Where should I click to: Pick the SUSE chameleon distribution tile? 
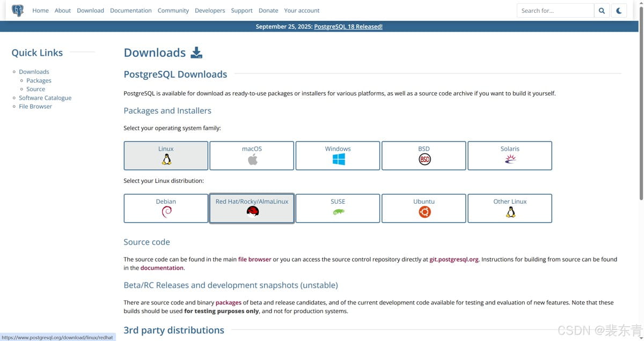pyautogui.click(x=338, y=208)
